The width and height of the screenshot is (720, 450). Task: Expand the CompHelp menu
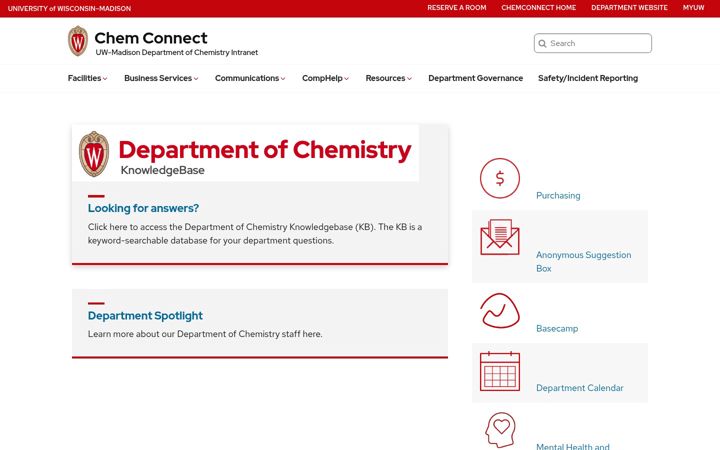click(325, 78)
